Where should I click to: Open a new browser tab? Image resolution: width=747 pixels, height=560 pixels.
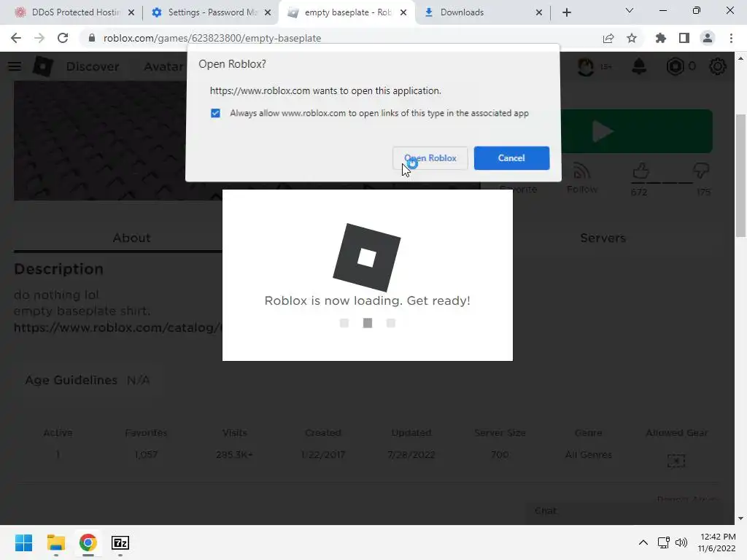(566, 12)
